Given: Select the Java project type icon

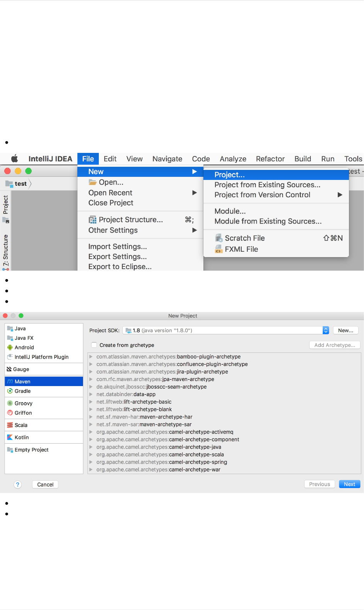Looking at the screenshot, I should [x=10, y=329].
